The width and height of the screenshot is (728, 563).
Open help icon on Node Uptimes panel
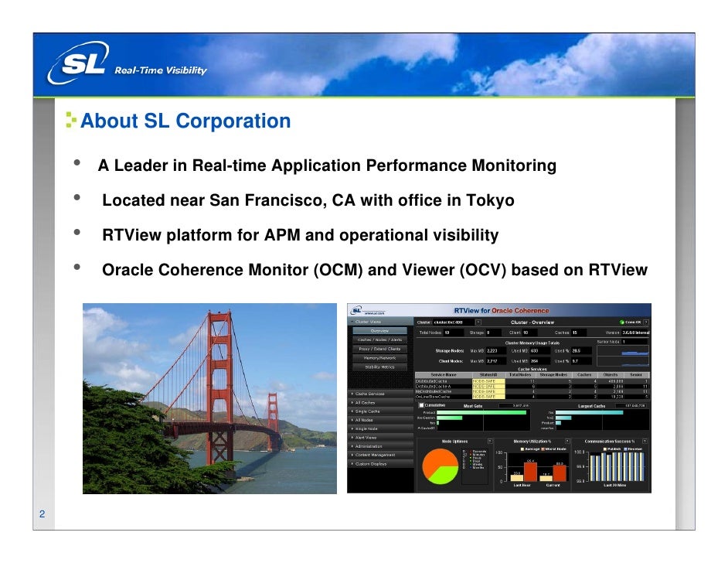click(490, 442)
